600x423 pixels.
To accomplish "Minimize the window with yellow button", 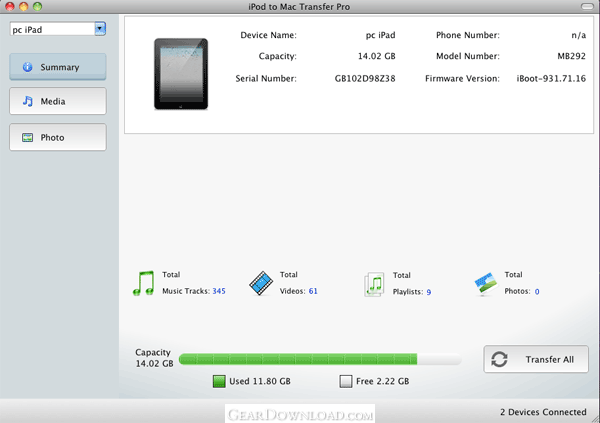I will 24,7.
